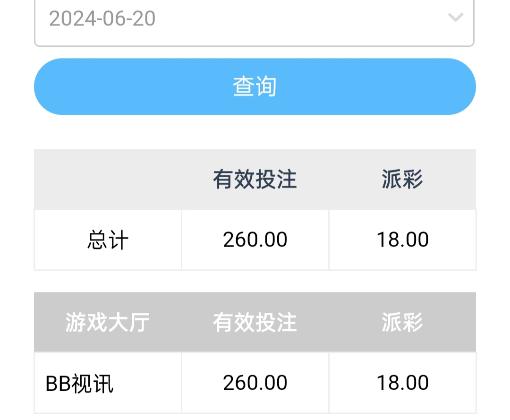This screenshot has width=510, height=420.
Task: Click 18.00 in the 总计 row
Action: [x=402, y=240]
